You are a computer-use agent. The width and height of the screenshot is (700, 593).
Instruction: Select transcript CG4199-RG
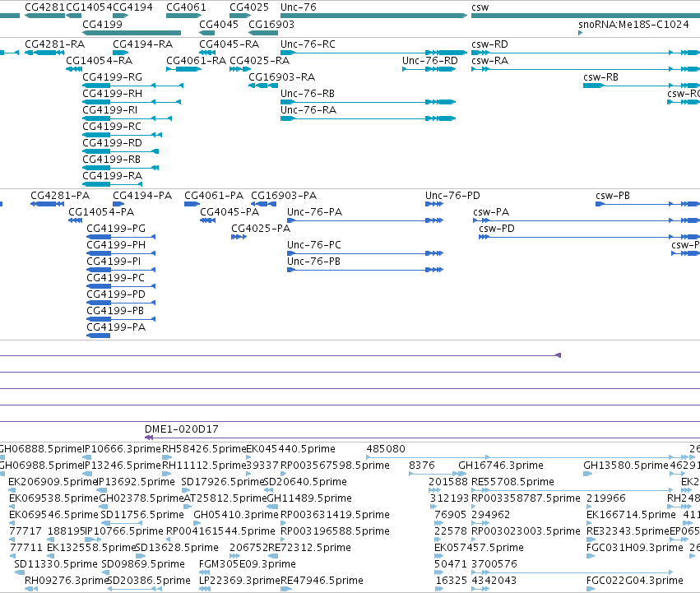coord(113,77)
